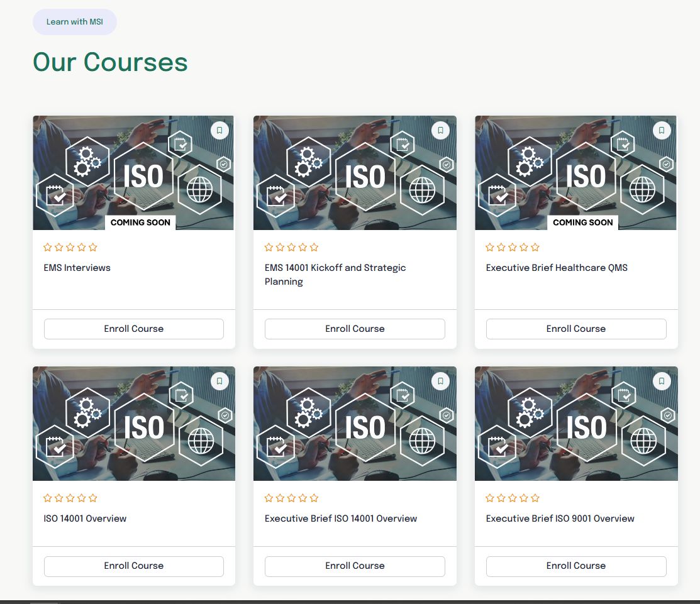Enroll in Executive Brief ISO 14001 Overview

(355, 566)
